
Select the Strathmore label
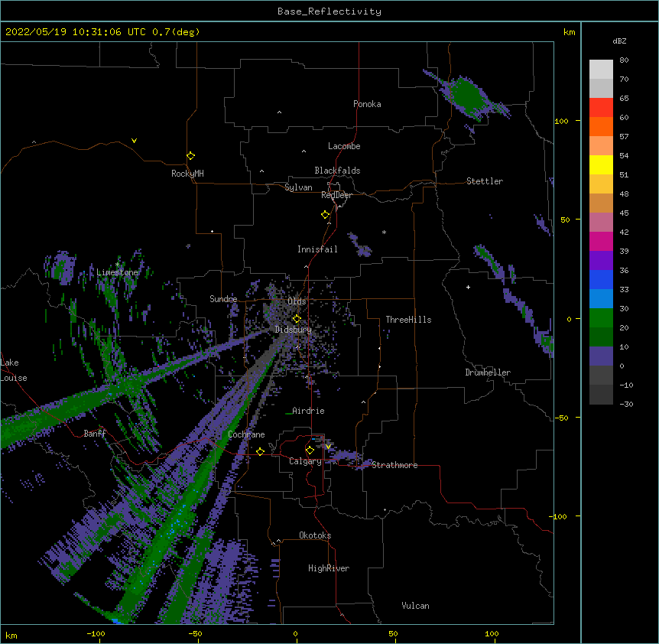pos(394,465)
